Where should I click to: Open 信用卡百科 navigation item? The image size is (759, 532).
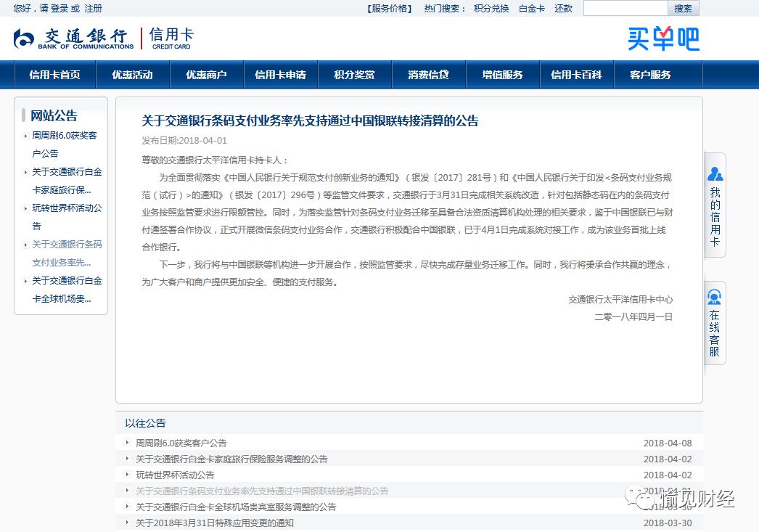[x=577, y=75]
